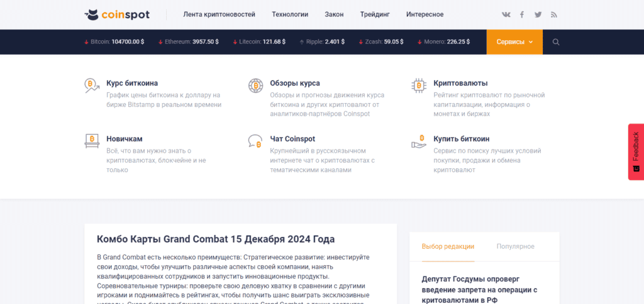Screen dimensions: 644x304
Task: Open the Интересное menu item
Action: tap(425, 15)
